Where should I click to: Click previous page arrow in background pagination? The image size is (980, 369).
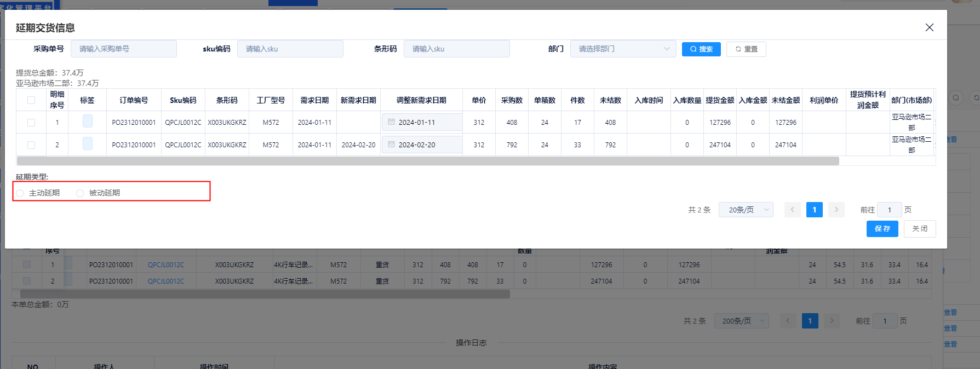[x=788, y=321]
